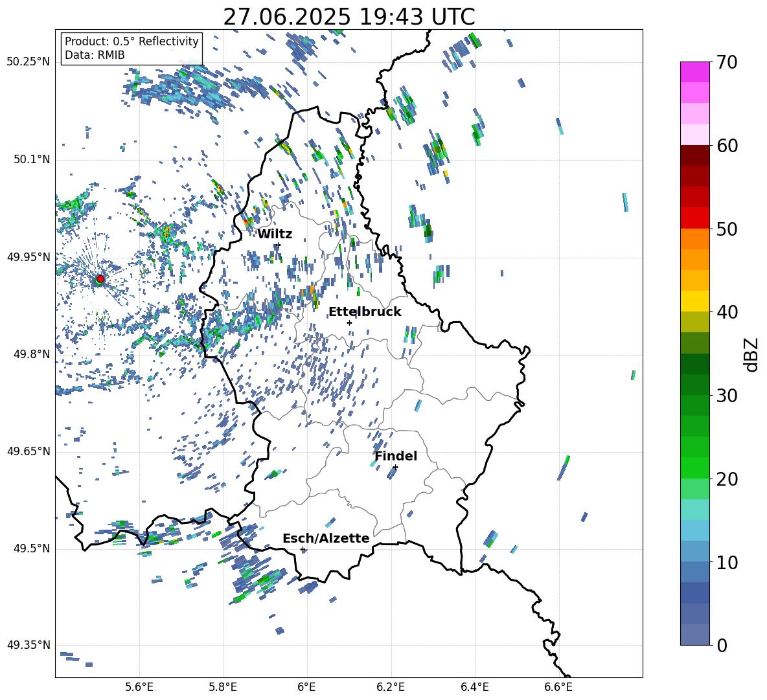Click the 49.8°N latitude label

pos(31,354)
